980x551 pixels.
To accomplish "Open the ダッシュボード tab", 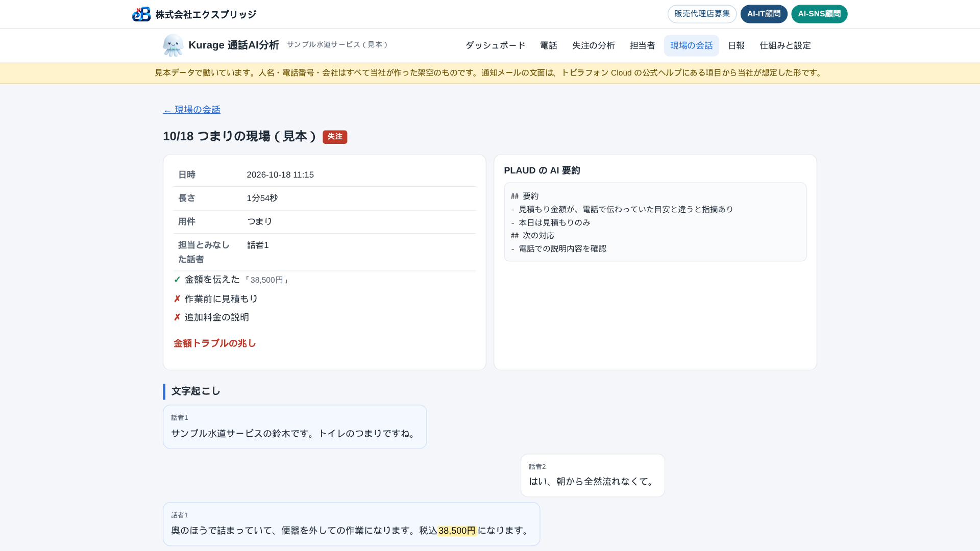I will pos(495,45).
